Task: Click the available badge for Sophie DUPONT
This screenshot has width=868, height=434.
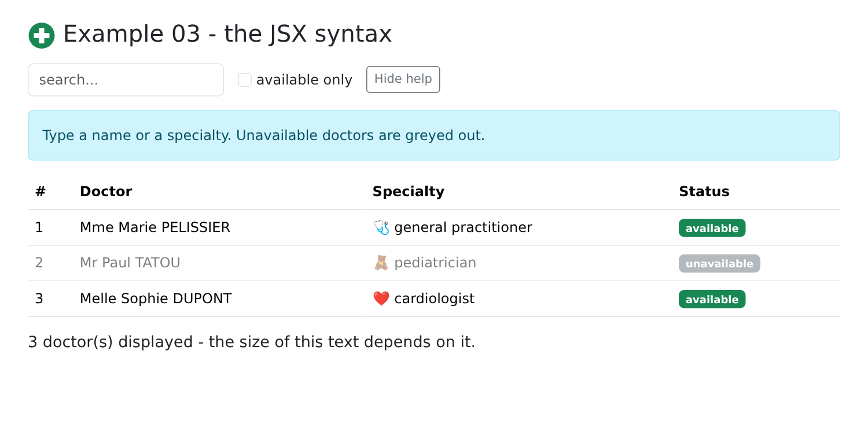Action: [x=712, y=299]
